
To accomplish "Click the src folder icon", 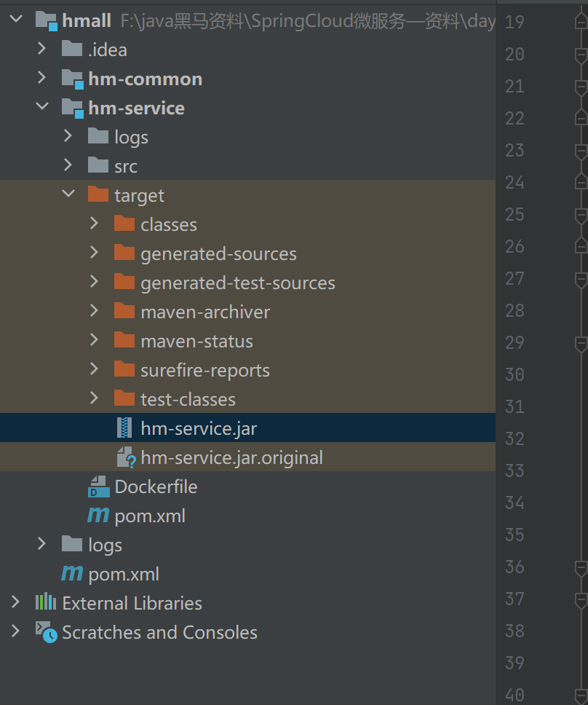I will point(98,165).
